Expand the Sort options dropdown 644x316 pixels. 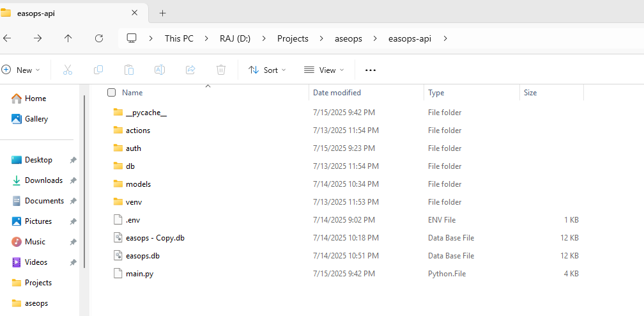coord(267,70)
